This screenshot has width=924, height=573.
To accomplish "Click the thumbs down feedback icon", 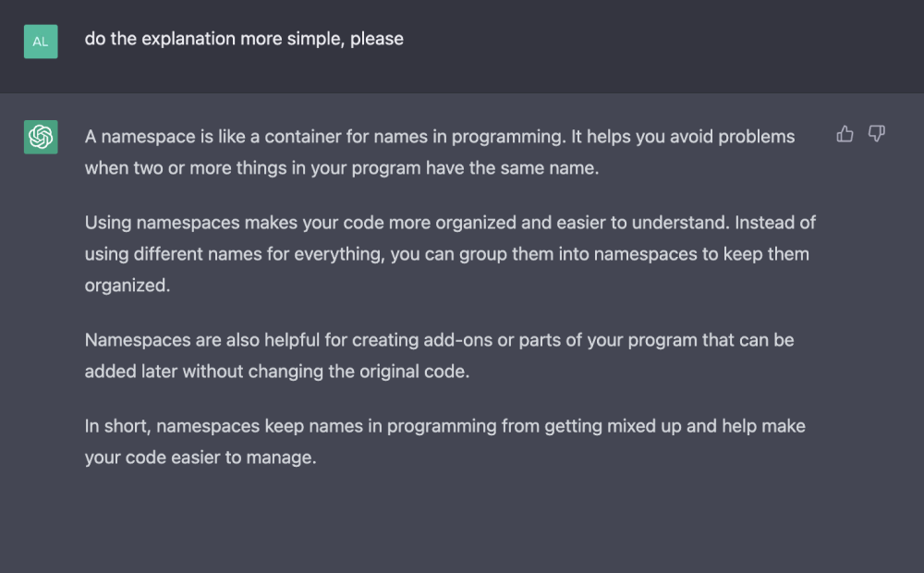I will (x=877, y=134).
